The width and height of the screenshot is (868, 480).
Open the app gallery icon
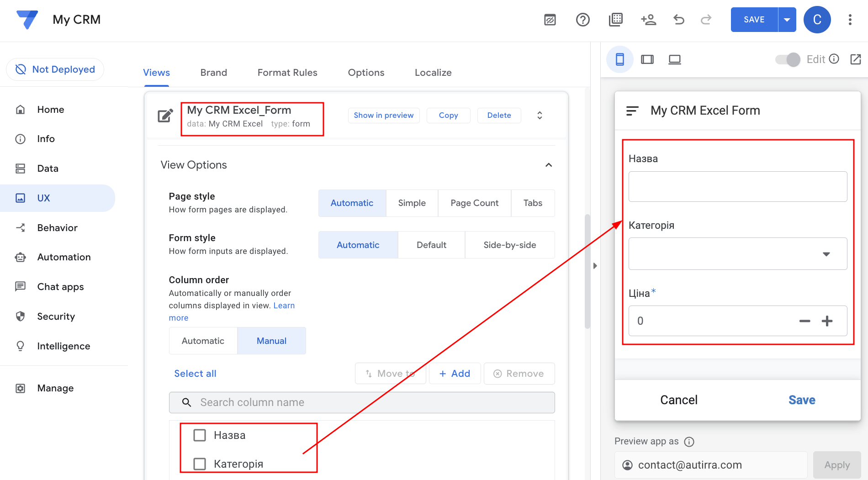coord(616,20)
